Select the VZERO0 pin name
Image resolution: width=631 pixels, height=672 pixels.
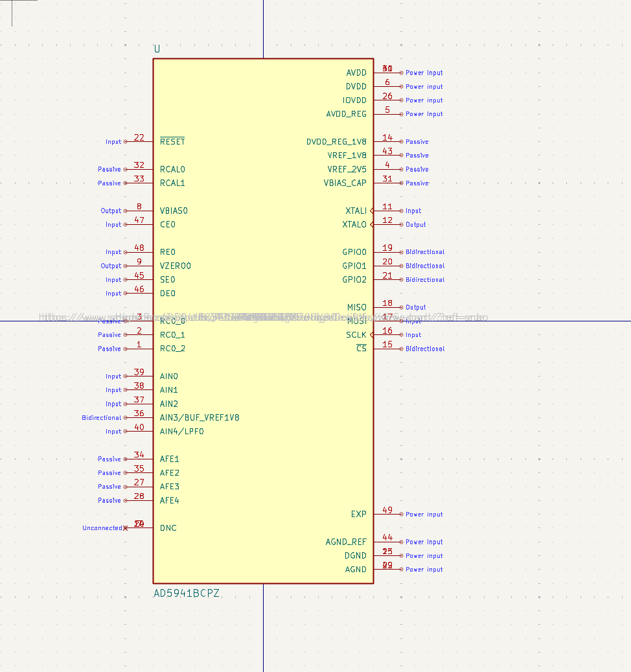(x=175, y=266)
